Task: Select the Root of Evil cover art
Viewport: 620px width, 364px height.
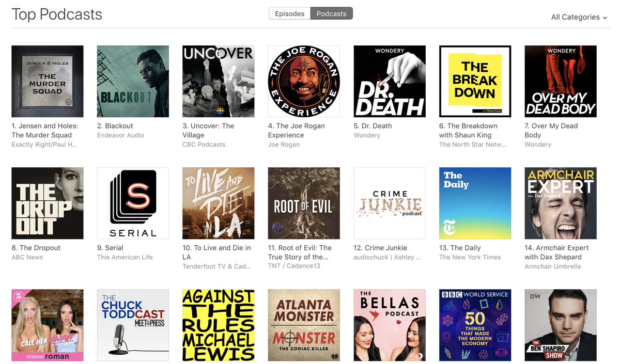Action: [x=304, y=203]
